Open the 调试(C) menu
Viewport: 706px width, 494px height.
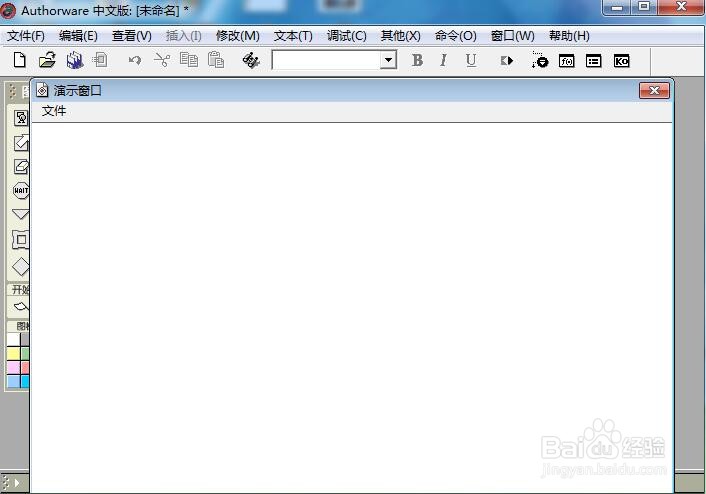[x=347, y=36]
